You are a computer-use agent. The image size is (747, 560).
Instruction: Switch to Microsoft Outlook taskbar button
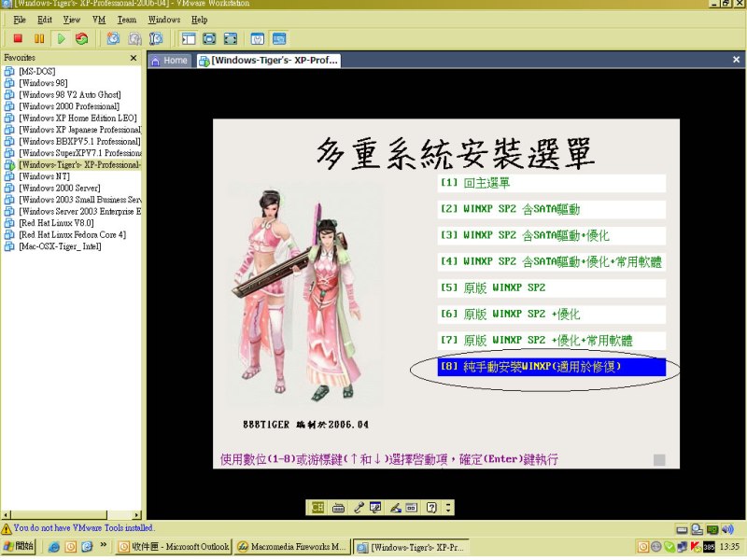click(174, 547)
